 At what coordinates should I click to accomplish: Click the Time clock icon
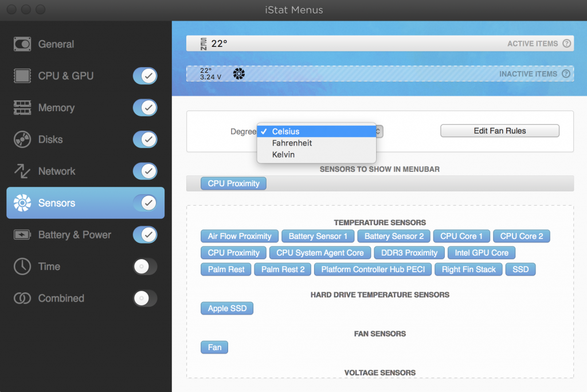pyautogui.click(x=22, y=266)
